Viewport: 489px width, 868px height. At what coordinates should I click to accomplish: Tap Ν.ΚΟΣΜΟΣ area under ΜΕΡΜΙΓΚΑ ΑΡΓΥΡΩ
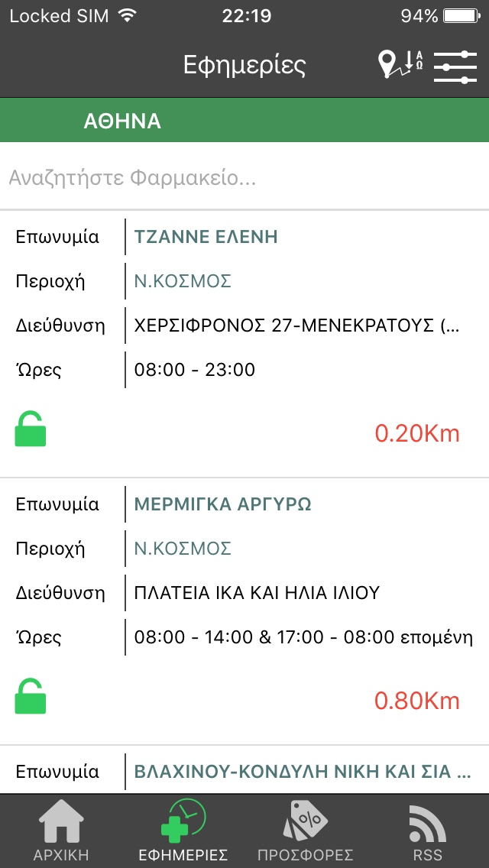(183, 549)
